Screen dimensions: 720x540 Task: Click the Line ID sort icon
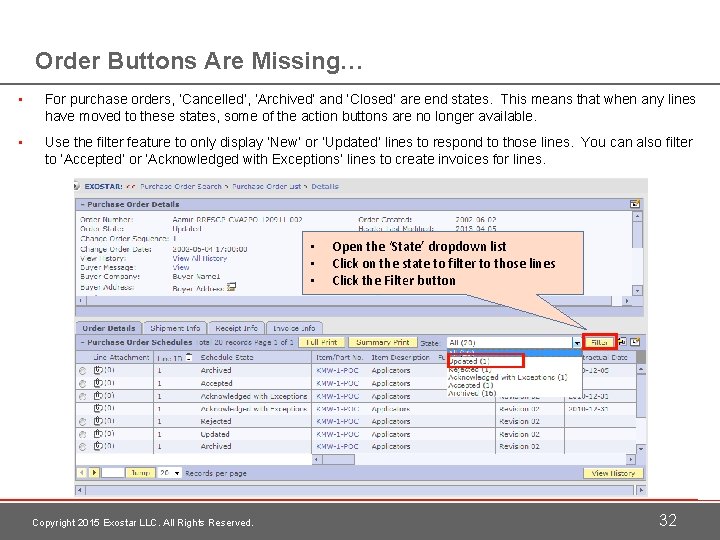(189, 357)
